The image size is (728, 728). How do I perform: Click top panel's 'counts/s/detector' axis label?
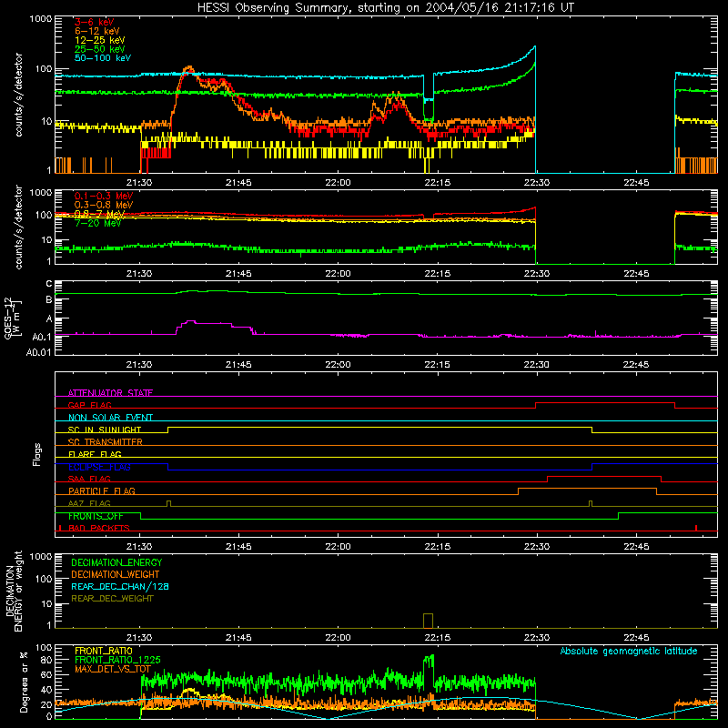click(x=19, y=95)
